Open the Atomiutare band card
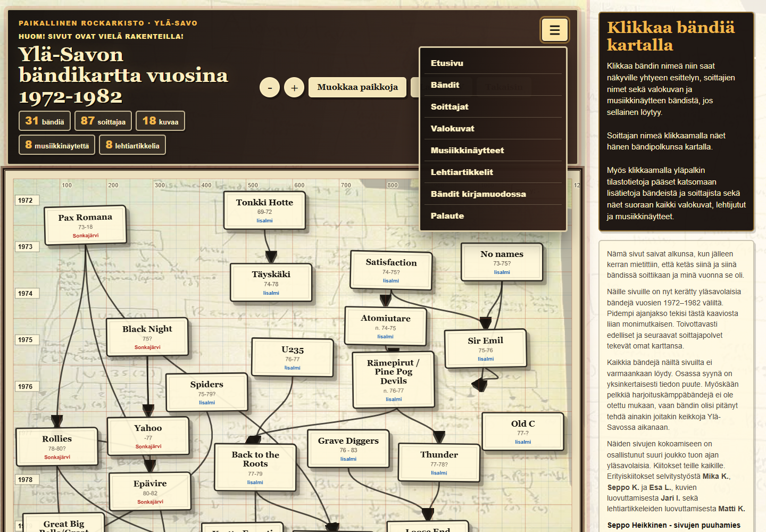This screenshot has width=766, height=532. pos(386,326)
